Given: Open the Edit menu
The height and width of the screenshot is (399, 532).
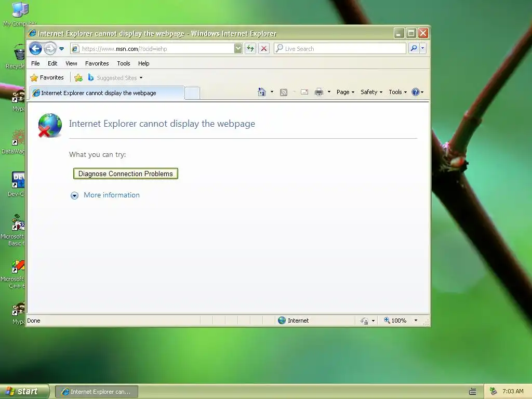Looking at the screenshot, I should [52, 63].
